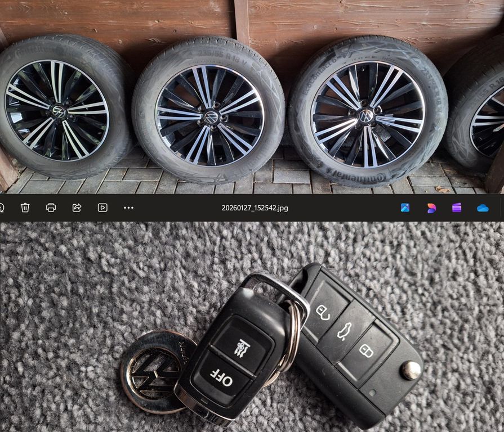Click the Delete trash can icon

tap(25, 208)
